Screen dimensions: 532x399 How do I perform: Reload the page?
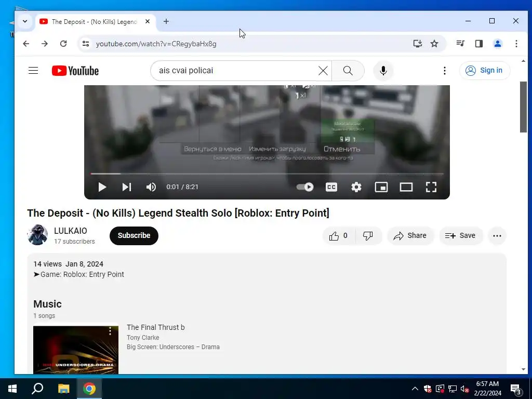click(x=63, y=44)
